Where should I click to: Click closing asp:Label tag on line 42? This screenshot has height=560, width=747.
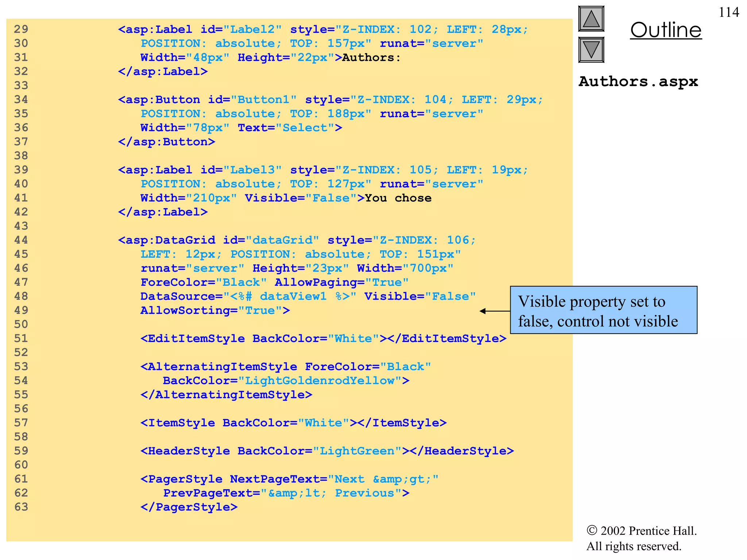[x=163, y=212]
